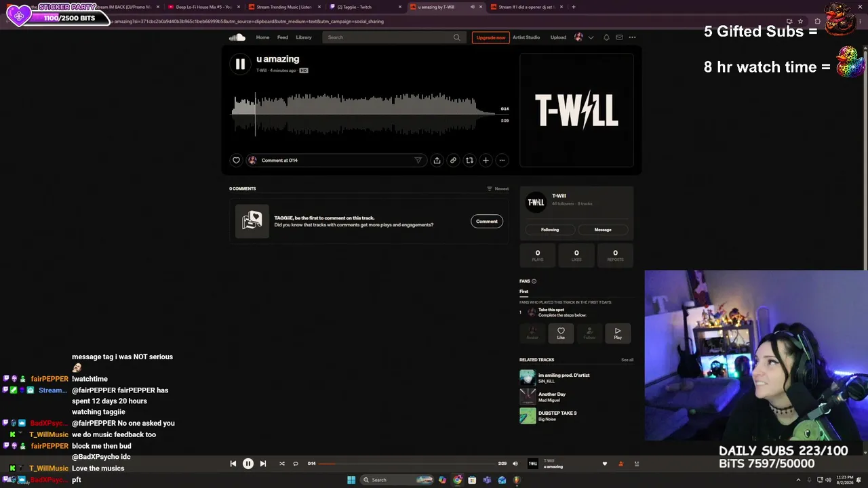Viewport: 868px width, 488px height.
Task: Switch to Deep Lo-Fi House Mix browser tab
Action: (203, 7)
